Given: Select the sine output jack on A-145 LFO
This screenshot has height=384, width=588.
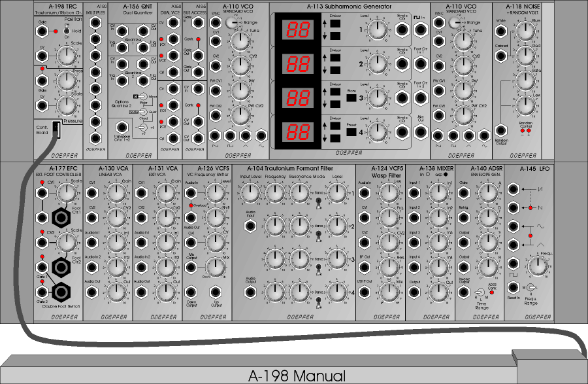Looking at the screenshot, I should 514,226.
